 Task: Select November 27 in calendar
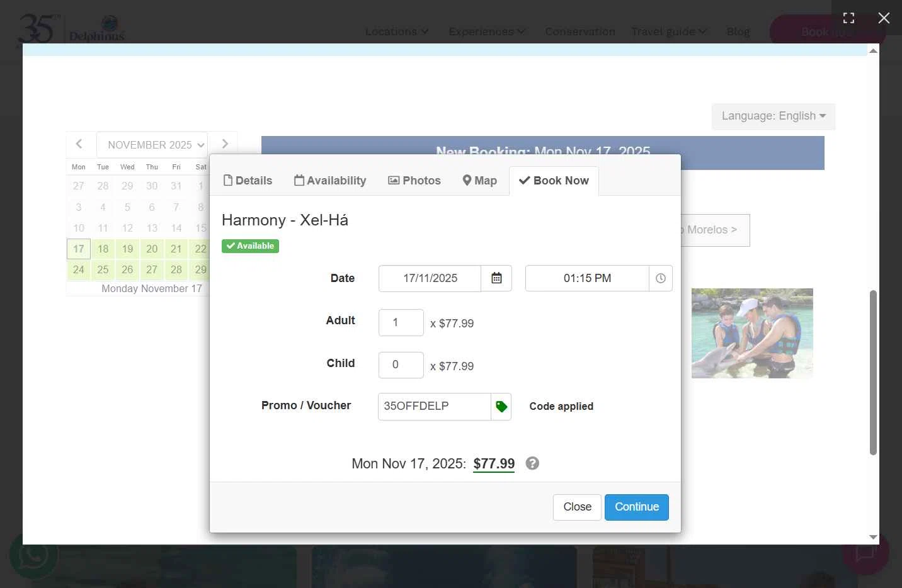click(152, 269)
